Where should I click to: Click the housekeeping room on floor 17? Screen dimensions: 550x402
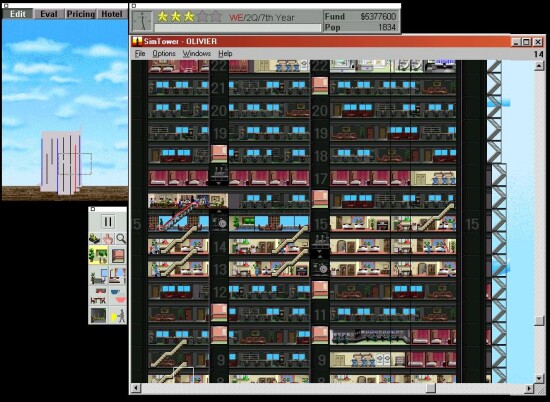tap(434, 178)
